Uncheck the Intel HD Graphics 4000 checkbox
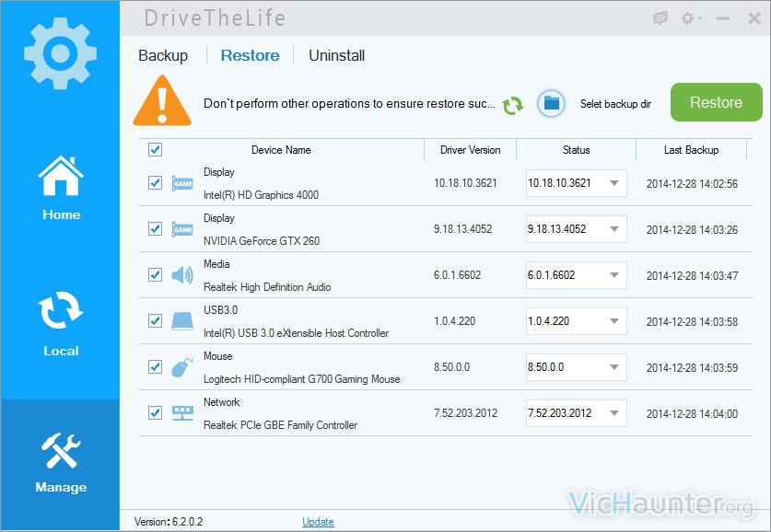771x532 pixels. tap(155, 183)
